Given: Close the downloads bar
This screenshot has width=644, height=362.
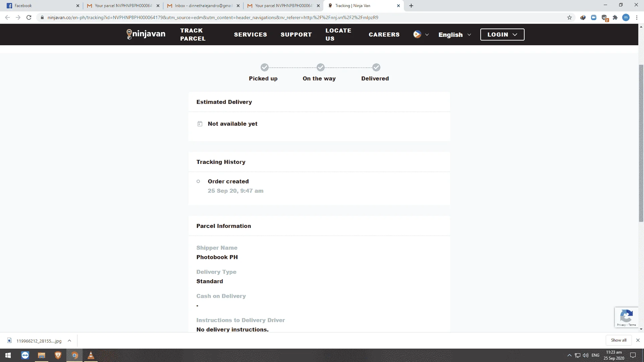Looking at the screenshot, I should tap(638, 340).
